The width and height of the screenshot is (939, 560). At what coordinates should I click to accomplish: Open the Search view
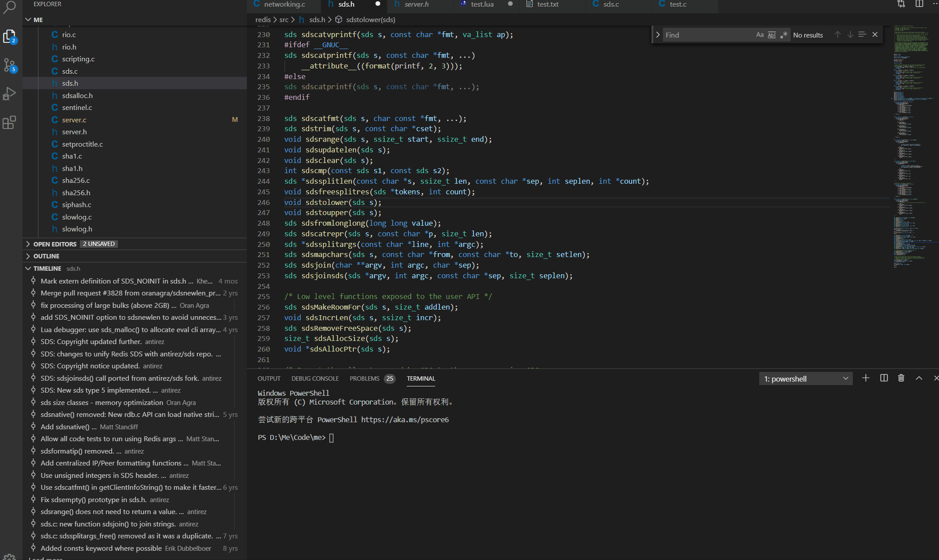coord(10,8)
